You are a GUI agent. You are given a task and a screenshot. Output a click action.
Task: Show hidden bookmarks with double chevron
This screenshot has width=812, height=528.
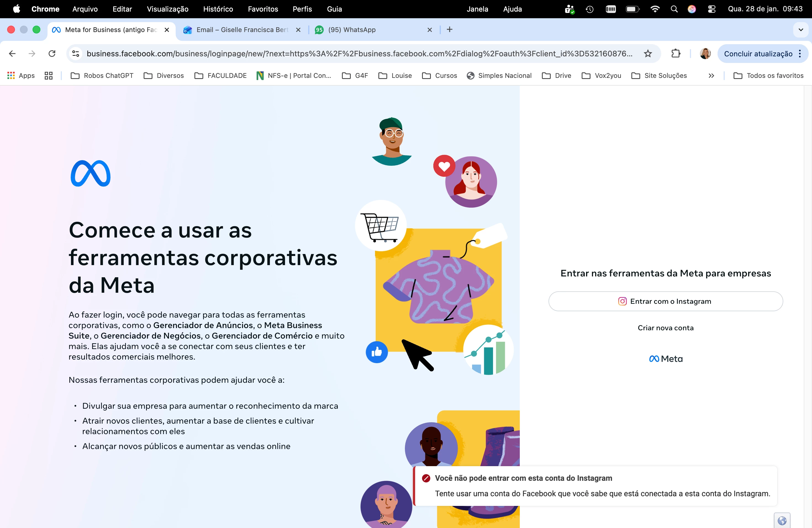pos(711,76)
